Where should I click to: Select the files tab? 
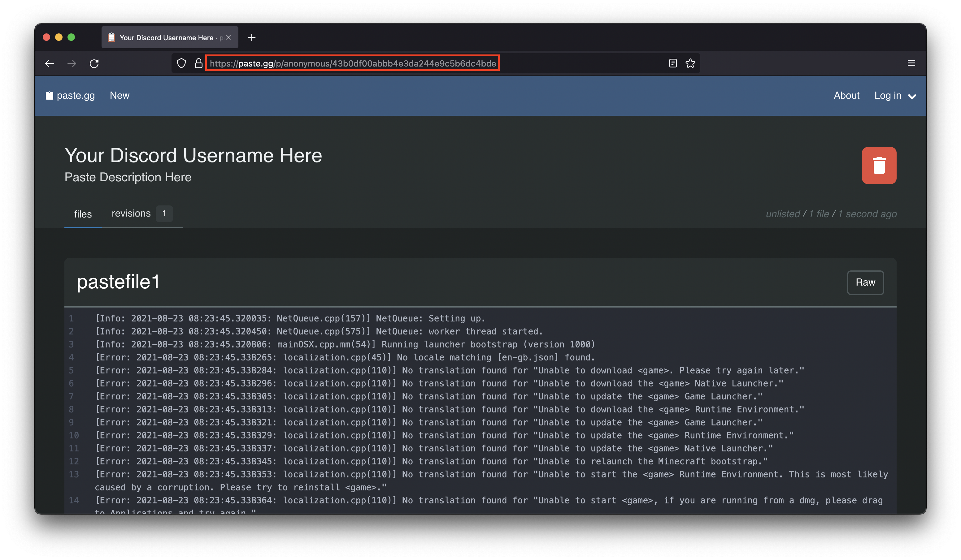coord(83,214)
